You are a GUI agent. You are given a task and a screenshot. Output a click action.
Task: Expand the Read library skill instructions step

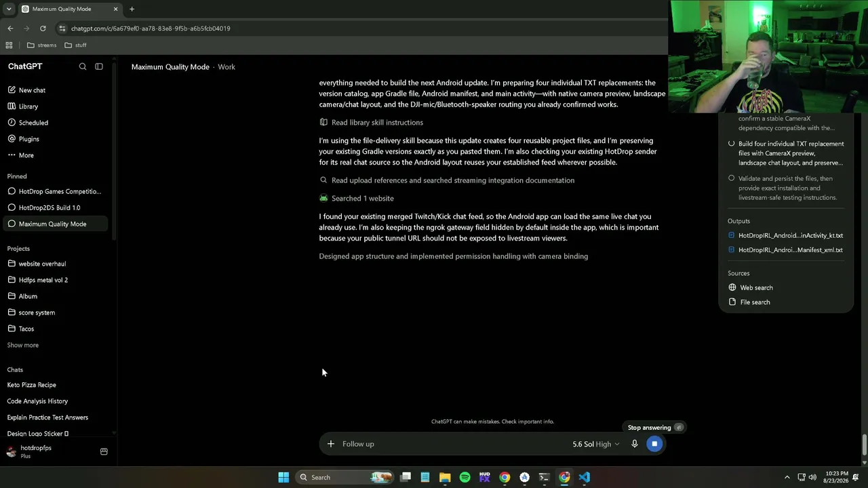[x=371, y=123]
